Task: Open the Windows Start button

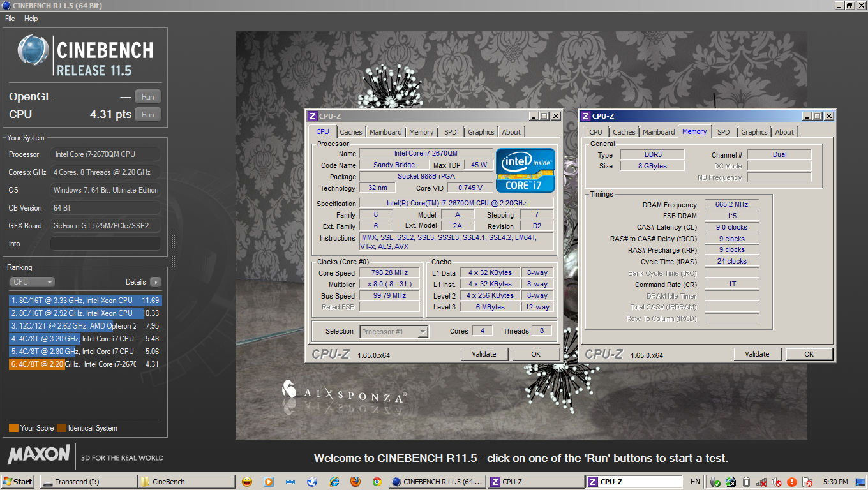Action: (17, 482)
